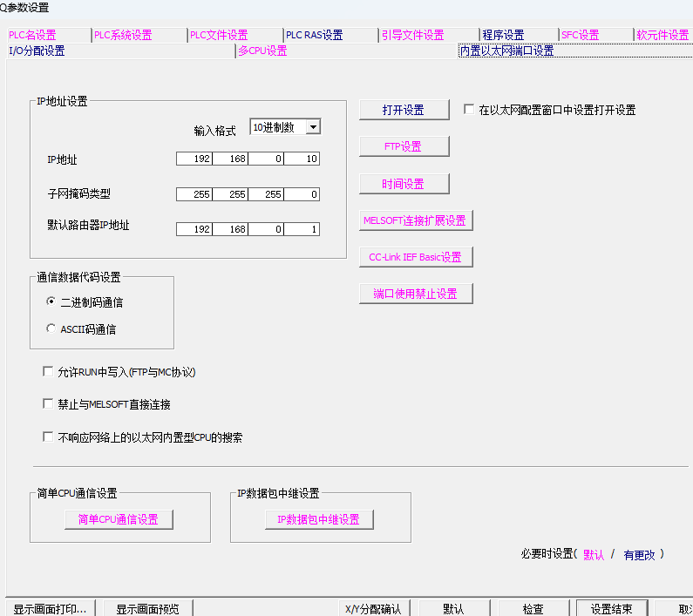Image resolution: width=693 pixels, height=616 pixels.
Task: Select ASCII码通信 radio button
Action: [x=51, y=329]
